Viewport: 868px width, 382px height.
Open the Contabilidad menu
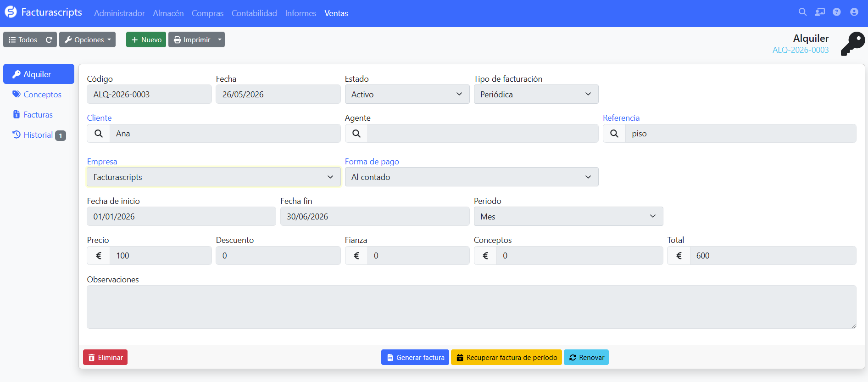[254, 13]
